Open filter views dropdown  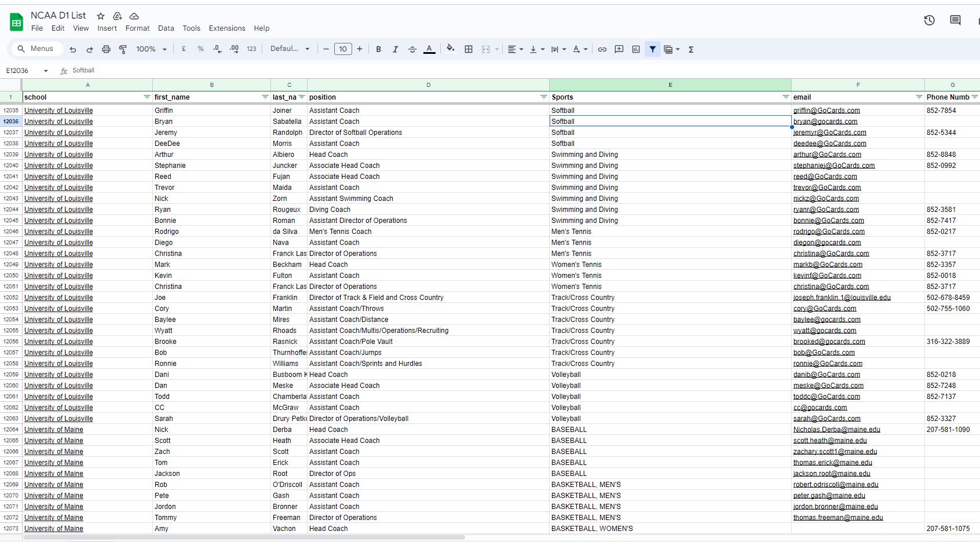(672, 49)
